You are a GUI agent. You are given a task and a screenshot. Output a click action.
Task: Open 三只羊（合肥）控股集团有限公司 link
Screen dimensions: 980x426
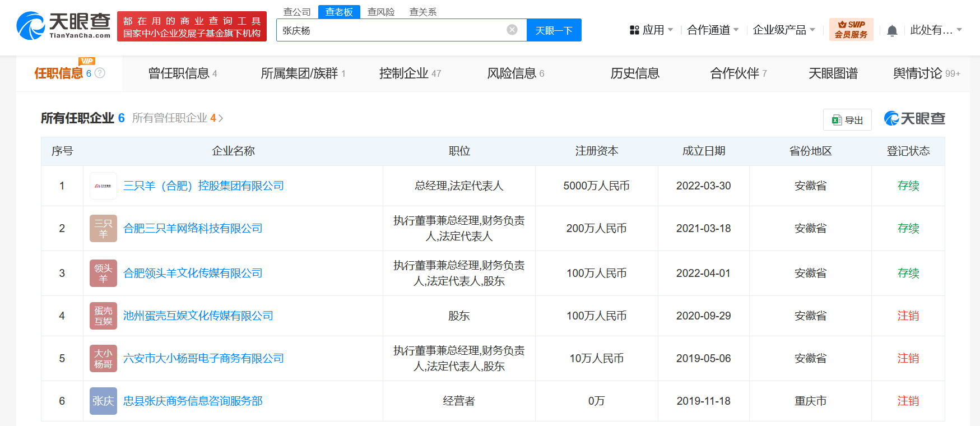coord(203,186)
